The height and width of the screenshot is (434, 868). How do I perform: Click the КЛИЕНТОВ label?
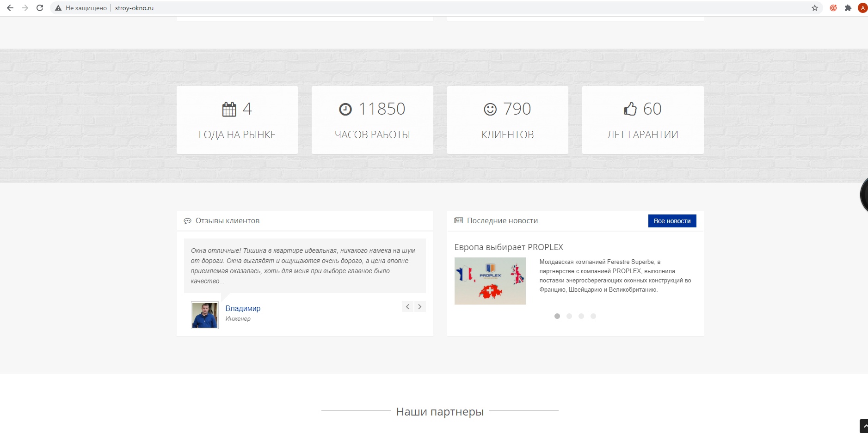pyautogui.click(x=508, y=134)
